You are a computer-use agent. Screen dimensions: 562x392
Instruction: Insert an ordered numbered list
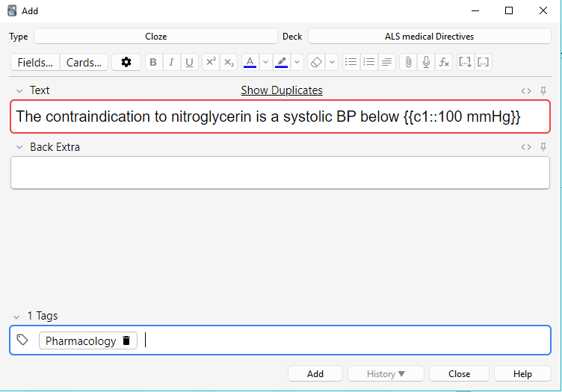[x=368, y=63]
